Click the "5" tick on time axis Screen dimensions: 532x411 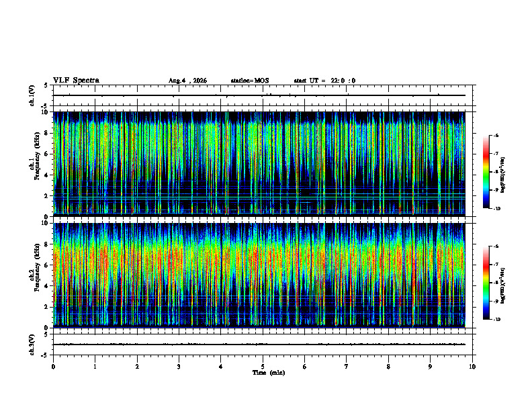(263, 367)
